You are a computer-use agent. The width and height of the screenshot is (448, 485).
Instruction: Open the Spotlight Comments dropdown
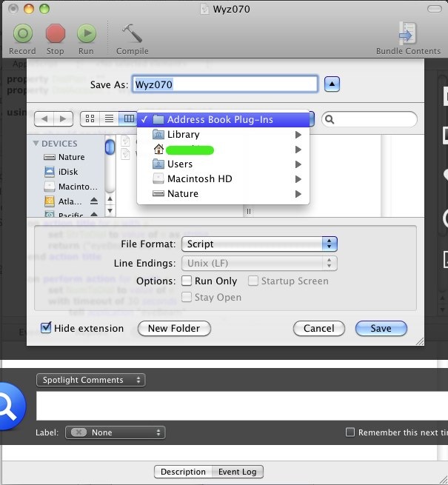coord(90,380)
